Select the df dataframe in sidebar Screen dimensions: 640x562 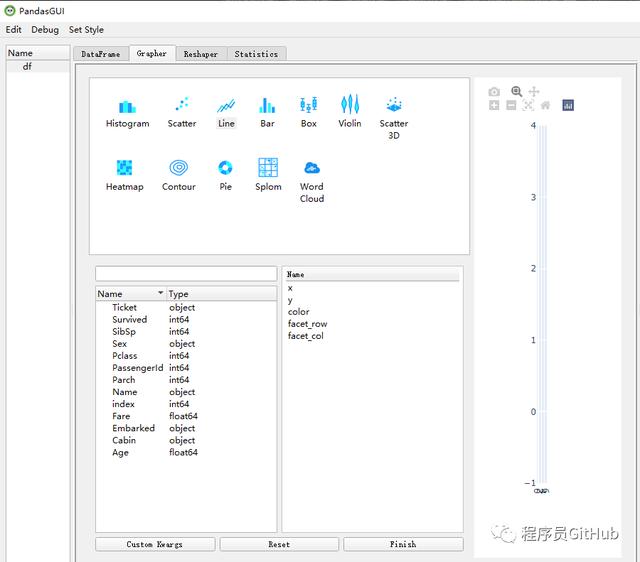click(27, 67)
